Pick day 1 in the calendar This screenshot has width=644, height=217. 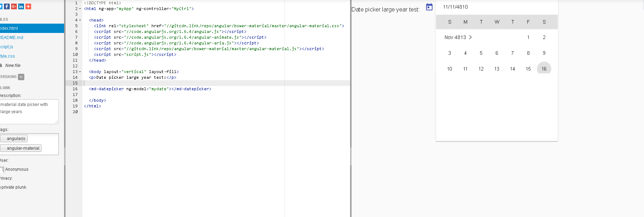tap(528, 37)
